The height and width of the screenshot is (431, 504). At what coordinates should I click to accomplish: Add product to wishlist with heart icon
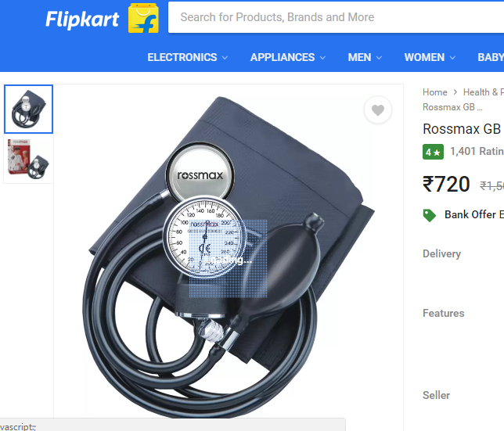[x=378, y=110]
